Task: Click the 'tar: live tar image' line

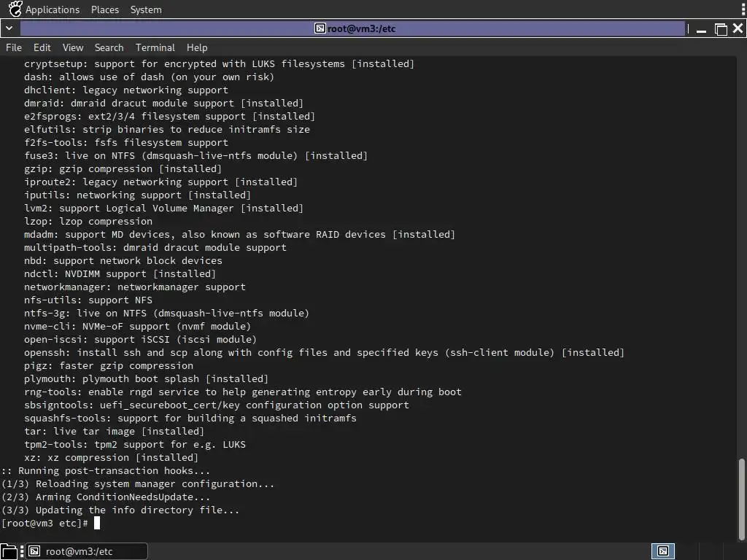Action: pos(115,432)
